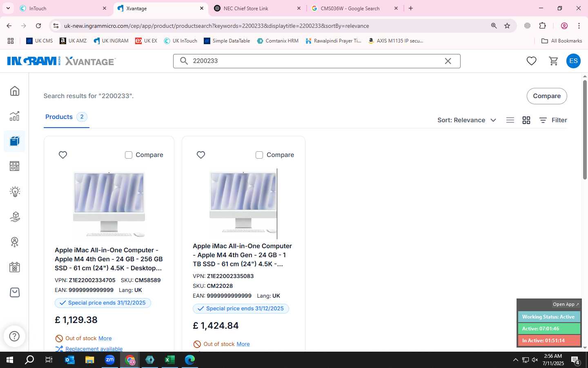
Task: Open Excel from the taskbar
Action: [x=169, y=360]
